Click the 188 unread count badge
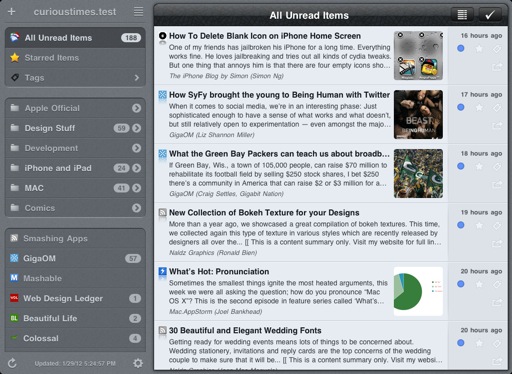The height and width of the screenshot is (374, 512). click(131, 38)
